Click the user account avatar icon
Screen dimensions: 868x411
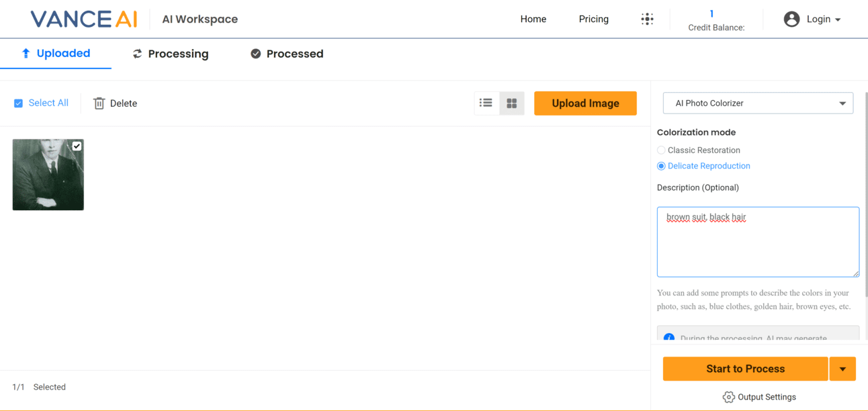(x=791, y=19)
